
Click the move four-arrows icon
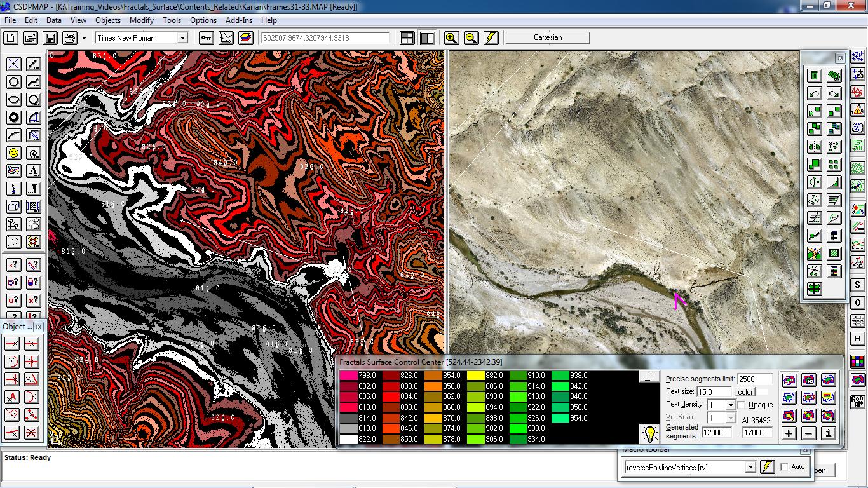pyautogui.click(x=815, y=182)
